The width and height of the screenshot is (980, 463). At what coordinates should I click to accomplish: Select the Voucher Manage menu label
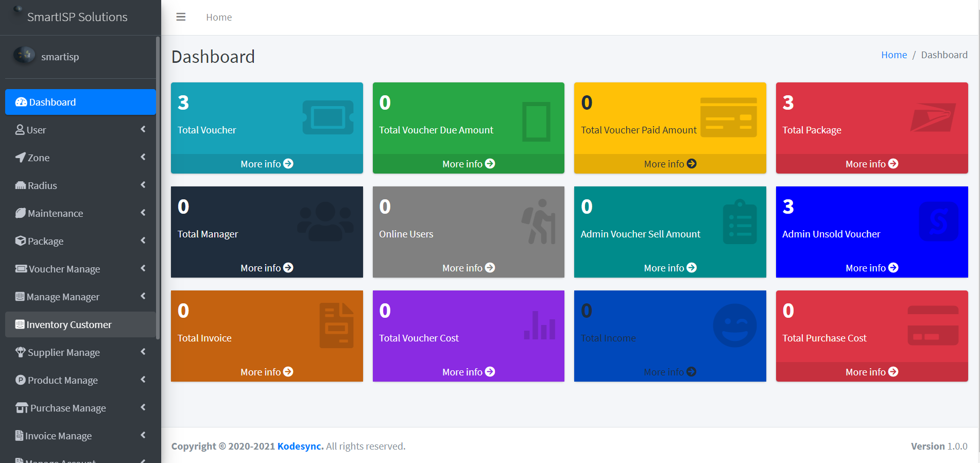[64, 269]
